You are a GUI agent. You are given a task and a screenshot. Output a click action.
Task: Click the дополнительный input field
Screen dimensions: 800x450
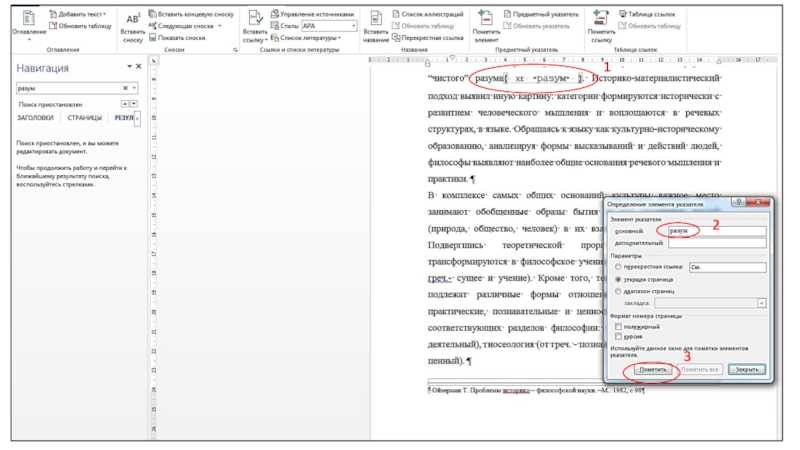[x=716, y=242]
